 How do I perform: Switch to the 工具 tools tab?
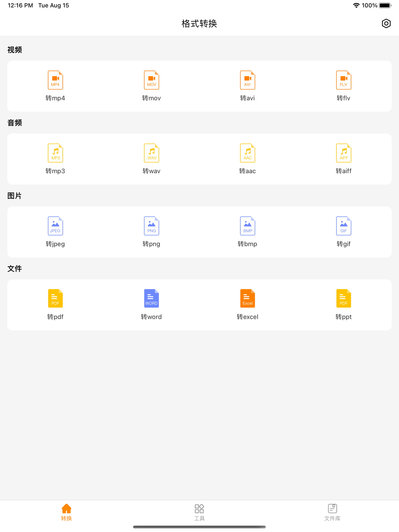pos(199,513)
